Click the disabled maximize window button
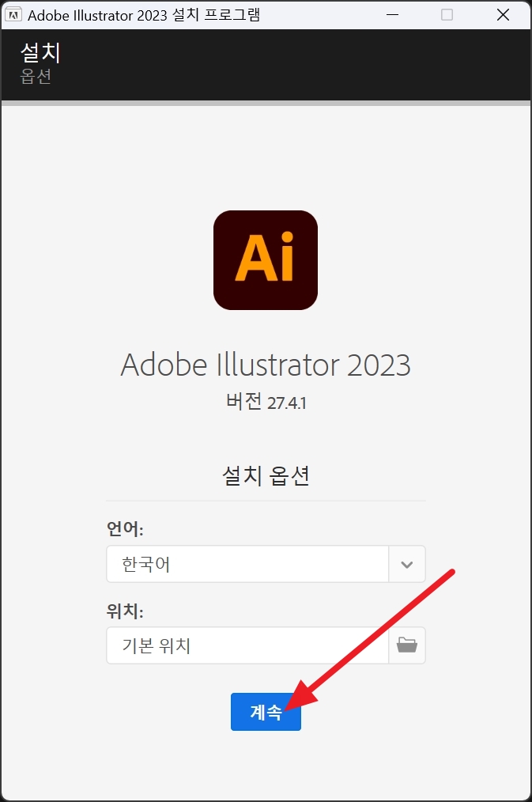Image resolution: width=532 pixels, height=802 pixels. (x=447, y=15)
